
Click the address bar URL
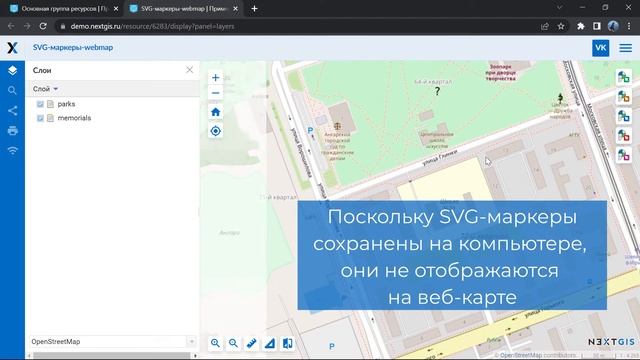click(152, 26)
